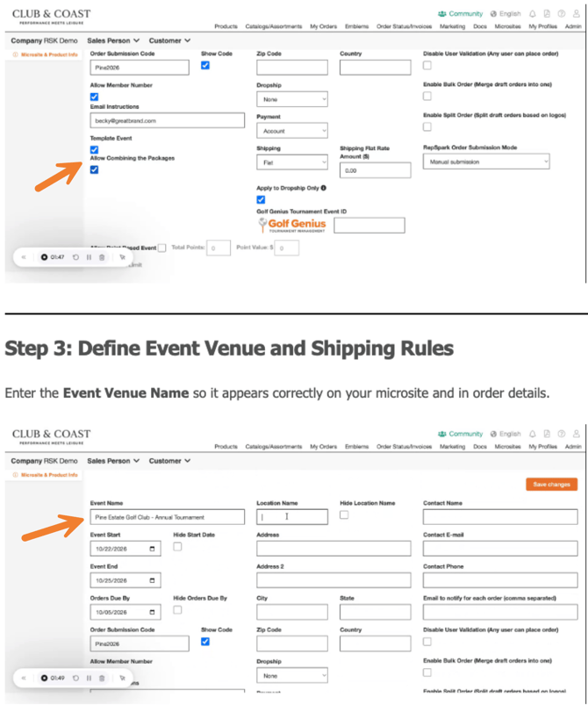Expand the Shipping dropdown set to Flat
This screenshot has width=588, height=719.
[x=291, y=162]
